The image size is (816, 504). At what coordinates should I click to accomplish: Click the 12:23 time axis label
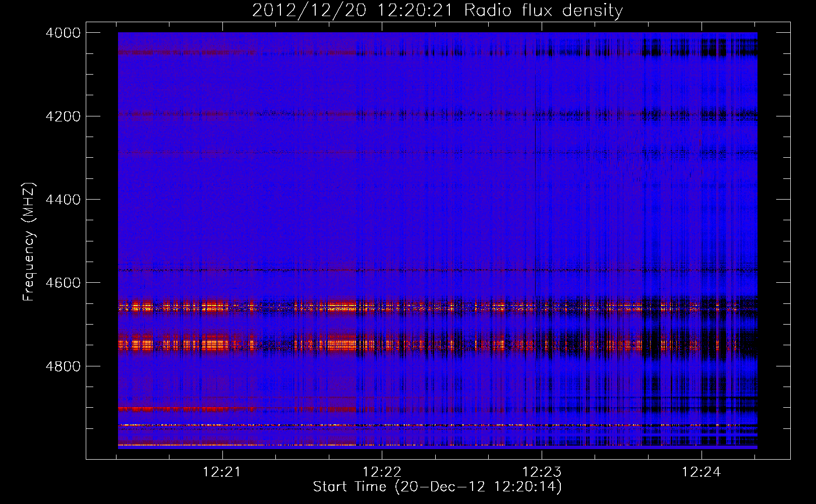click(x=542, y=472)
